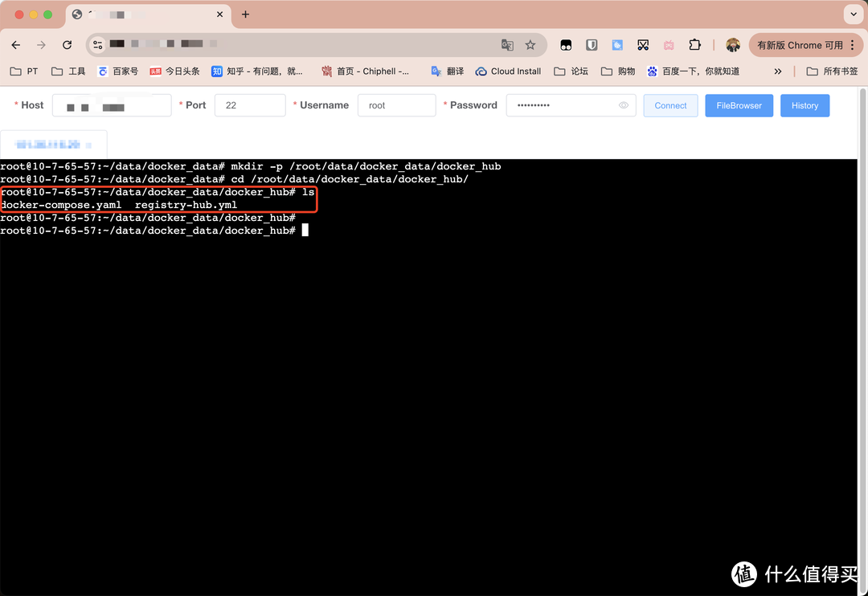This screenshot has height=596, width=868.
Task: Close the current browser tab
Action: [x=219, y=14]
